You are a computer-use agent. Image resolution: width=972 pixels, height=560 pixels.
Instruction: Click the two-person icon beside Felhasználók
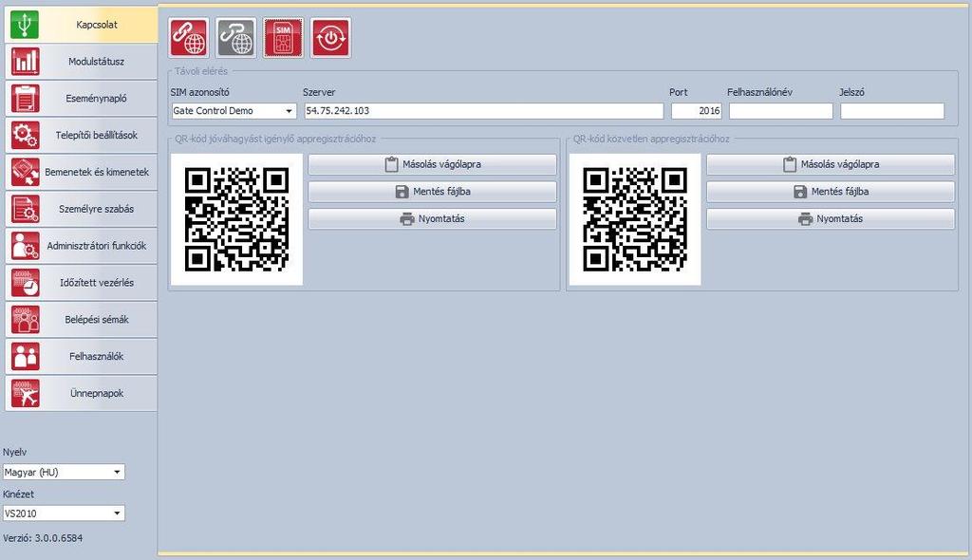pyautogui.click(x=25, y=356)
